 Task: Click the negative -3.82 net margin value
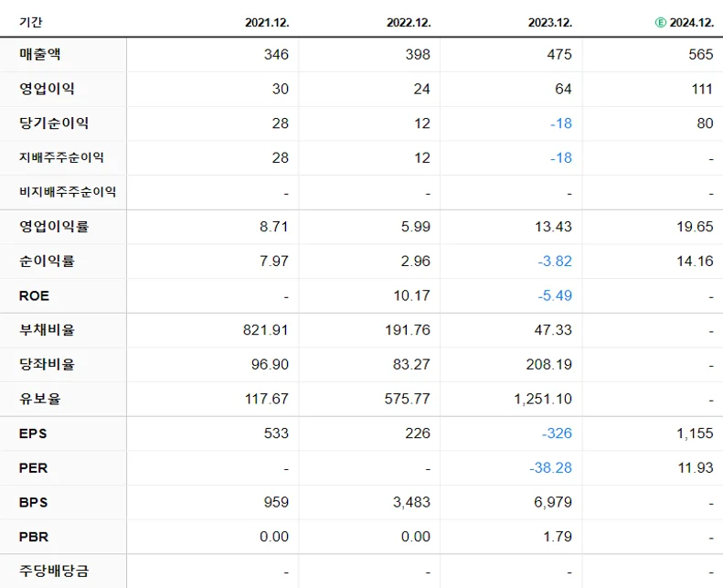click(555, 261)
